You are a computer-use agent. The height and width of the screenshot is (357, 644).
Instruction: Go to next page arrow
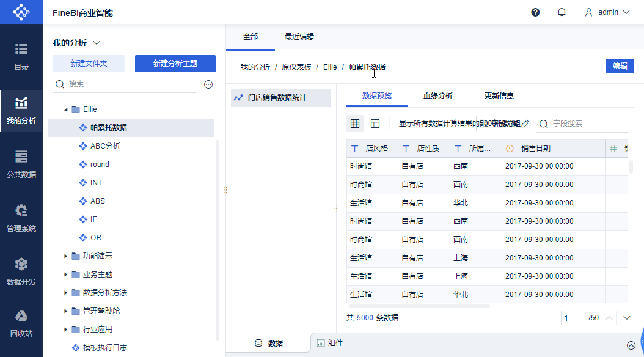pyautogui.click(x=627, y=317)
